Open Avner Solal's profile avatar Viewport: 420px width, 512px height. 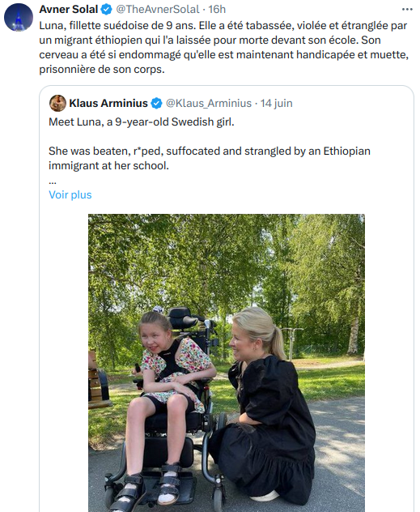click(x=19, y=17)
